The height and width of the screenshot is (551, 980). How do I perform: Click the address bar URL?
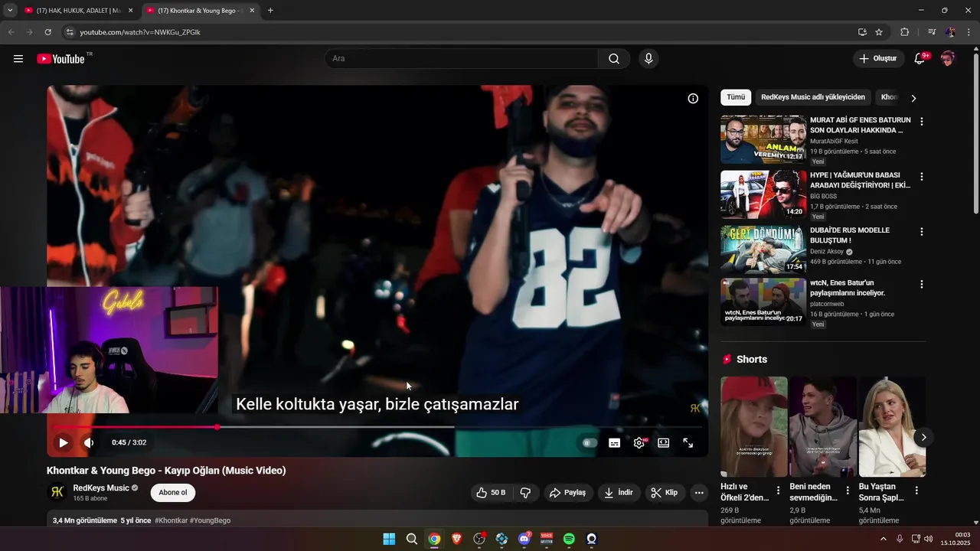(140, 32)
